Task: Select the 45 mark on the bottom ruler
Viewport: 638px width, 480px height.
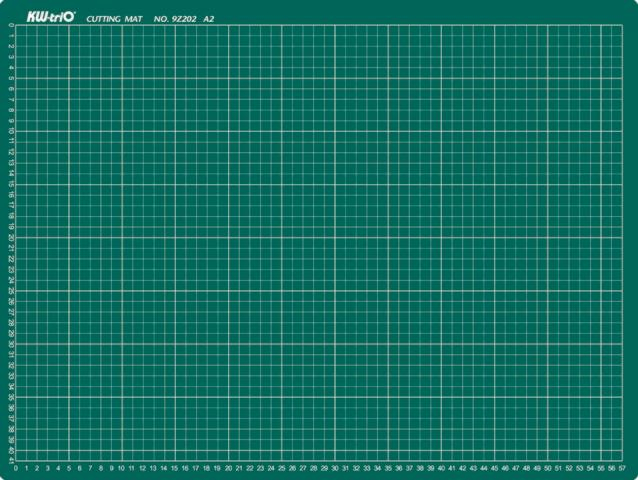Action: 494,468
